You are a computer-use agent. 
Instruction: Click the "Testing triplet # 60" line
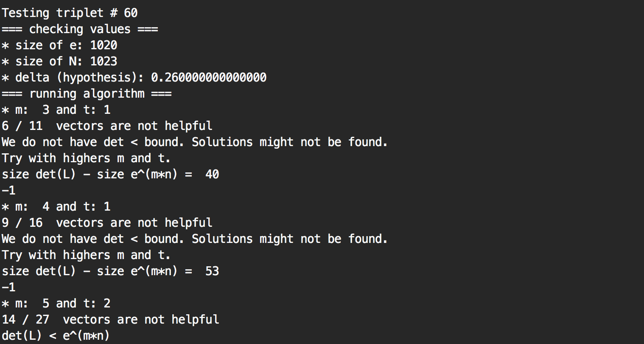pyautogui.click(x=70, y=13)
